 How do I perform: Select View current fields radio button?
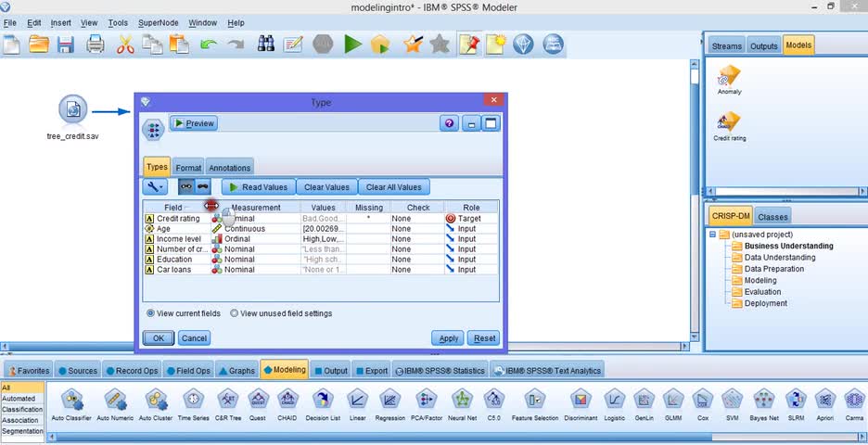[150, 313]
